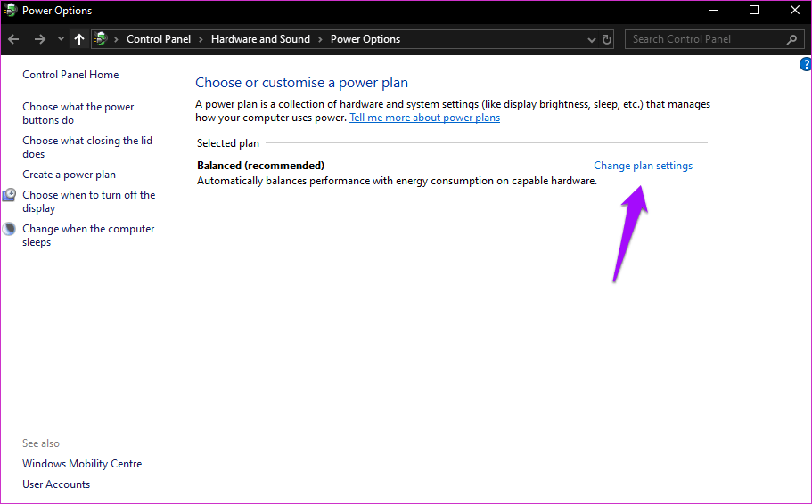Open Choose what closing the lid does
Image resolution: width=812 pixels, height=504 pixels.
pos(87,147)
